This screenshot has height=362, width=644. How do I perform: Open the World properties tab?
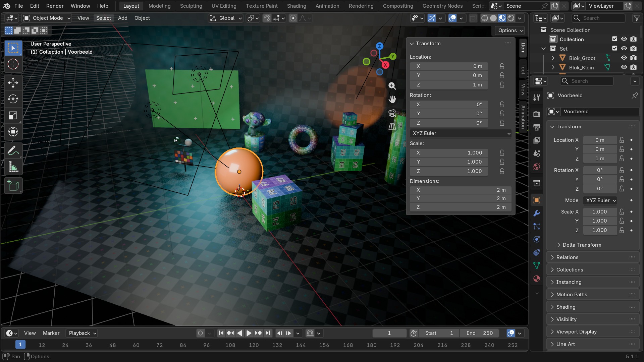coord(537,167)
